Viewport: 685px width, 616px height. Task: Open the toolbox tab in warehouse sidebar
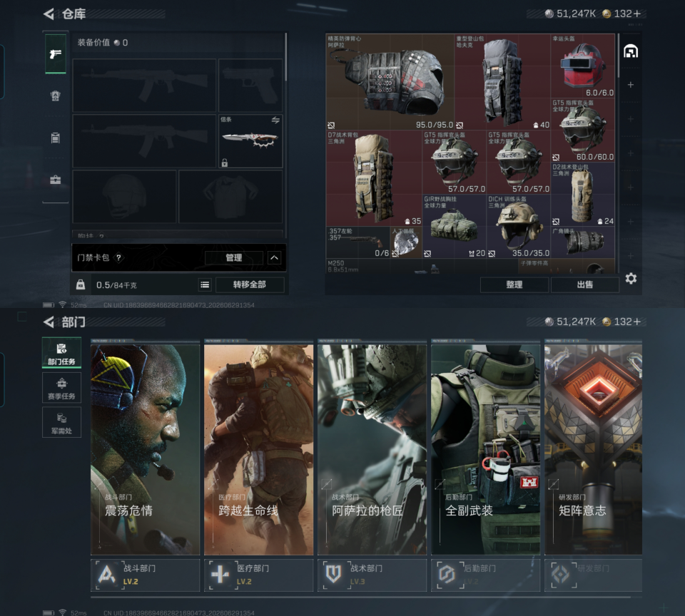56,180
